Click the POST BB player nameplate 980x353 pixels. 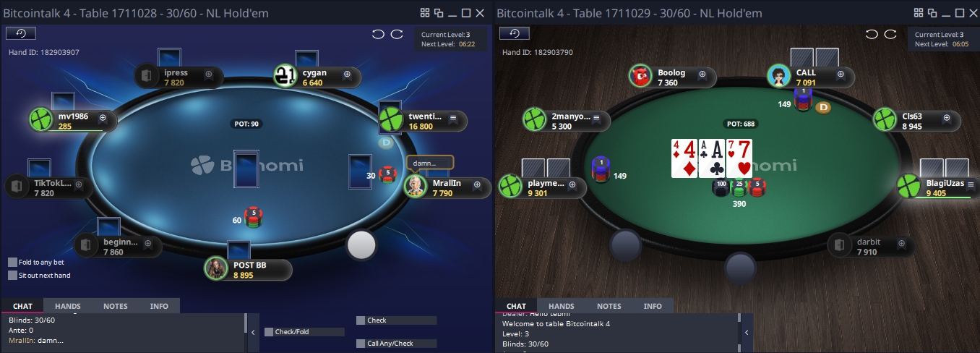tap(249, 270)
